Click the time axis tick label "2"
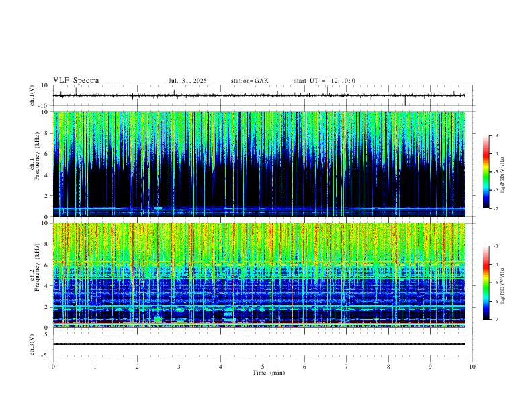This screenshot has width=532, height=411. click(x=137, y=367)
